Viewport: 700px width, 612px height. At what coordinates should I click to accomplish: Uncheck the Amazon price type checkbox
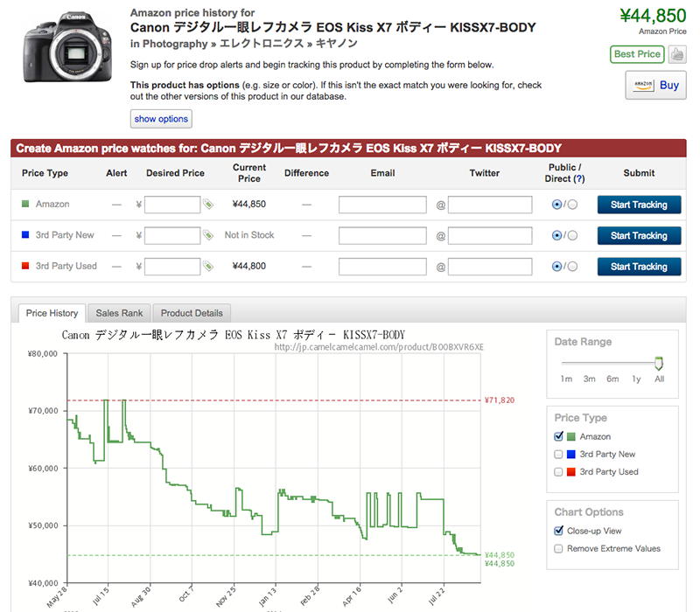pyautogui.click(x=558, y=436)
